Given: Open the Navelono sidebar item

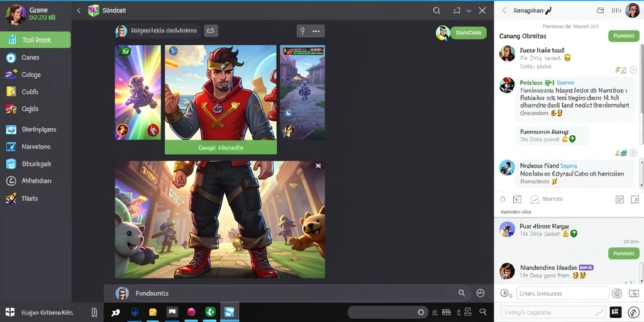Looking at the screenshot, I should [36, 147].
